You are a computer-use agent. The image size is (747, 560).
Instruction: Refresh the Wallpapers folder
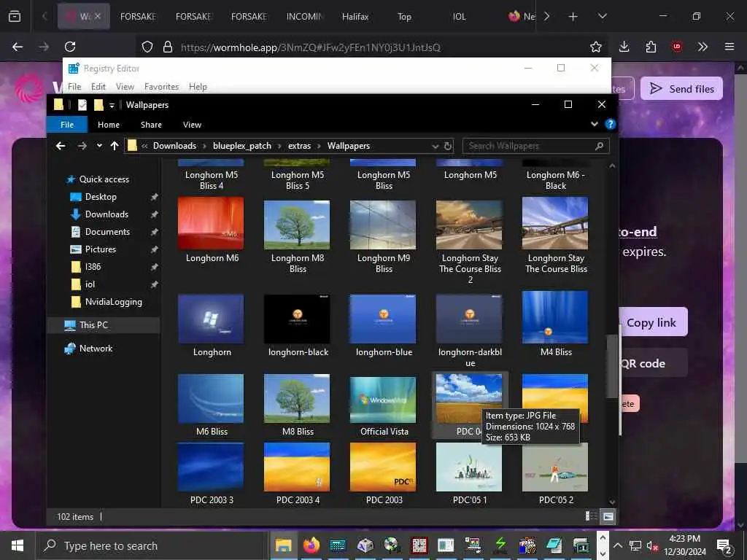click(448, 146)
